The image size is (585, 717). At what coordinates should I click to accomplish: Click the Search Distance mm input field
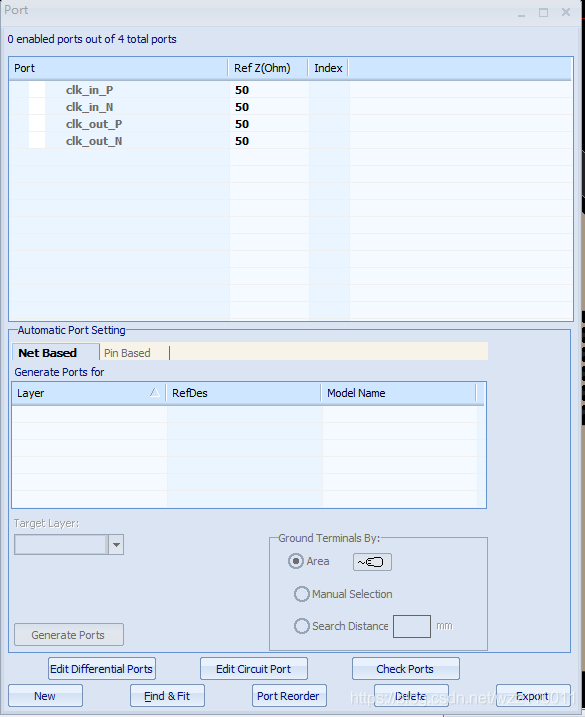pyautogui.click(x=412, y=626)
